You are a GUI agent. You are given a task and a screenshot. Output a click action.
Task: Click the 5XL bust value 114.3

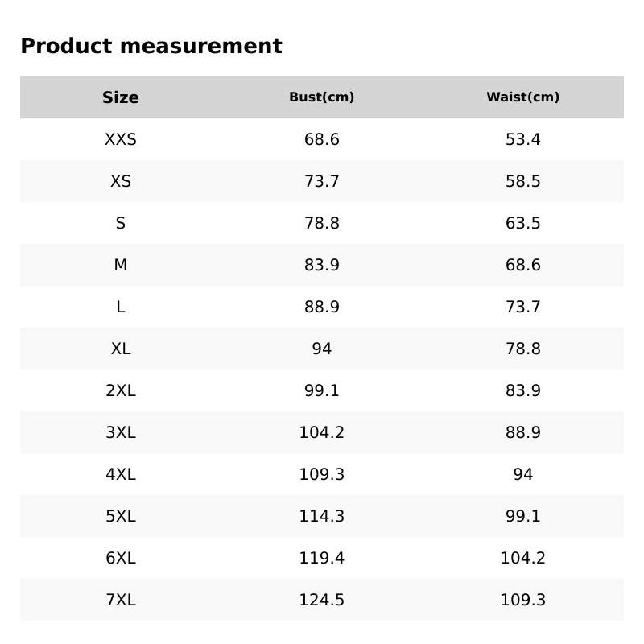click(x=322, y=516)
